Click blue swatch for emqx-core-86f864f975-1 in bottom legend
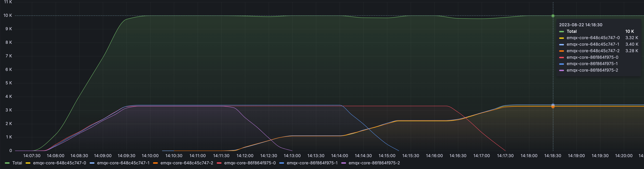This screenshot has width=644, height=169. (x=281, y=163)
